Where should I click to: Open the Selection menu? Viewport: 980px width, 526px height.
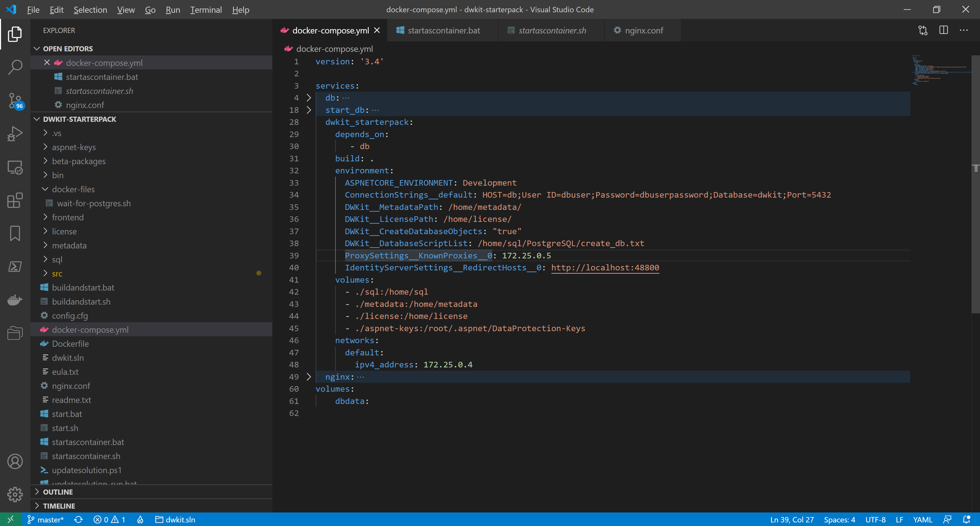pos(90,9)
